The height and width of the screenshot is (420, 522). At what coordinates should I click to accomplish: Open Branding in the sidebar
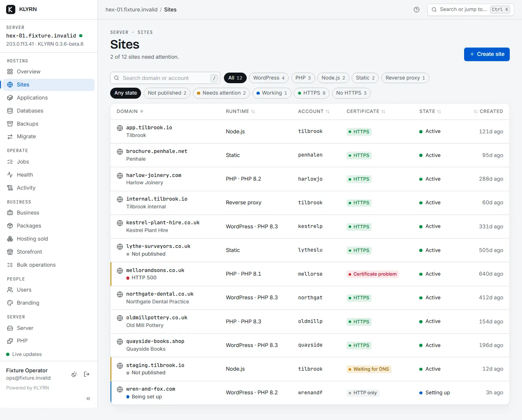pos(49,303)
